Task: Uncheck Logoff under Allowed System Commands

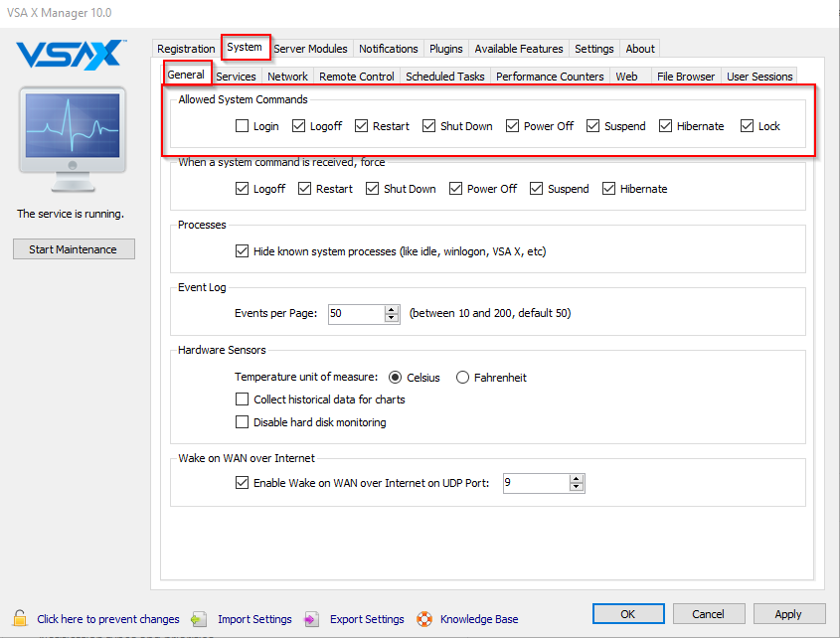Action: coord(299,126)
